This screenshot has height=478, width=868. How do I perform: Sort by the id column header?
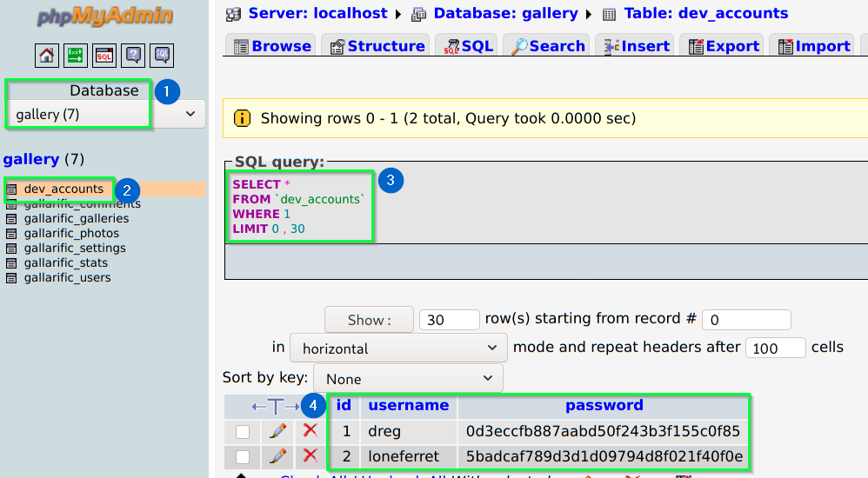tap(344, 406)
